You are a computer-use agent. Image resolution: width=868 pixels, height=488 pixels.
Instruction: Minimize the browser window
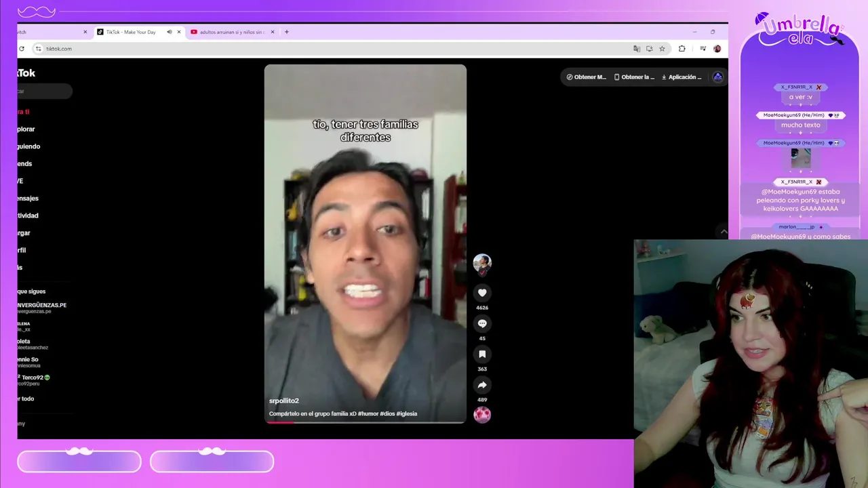694,32
